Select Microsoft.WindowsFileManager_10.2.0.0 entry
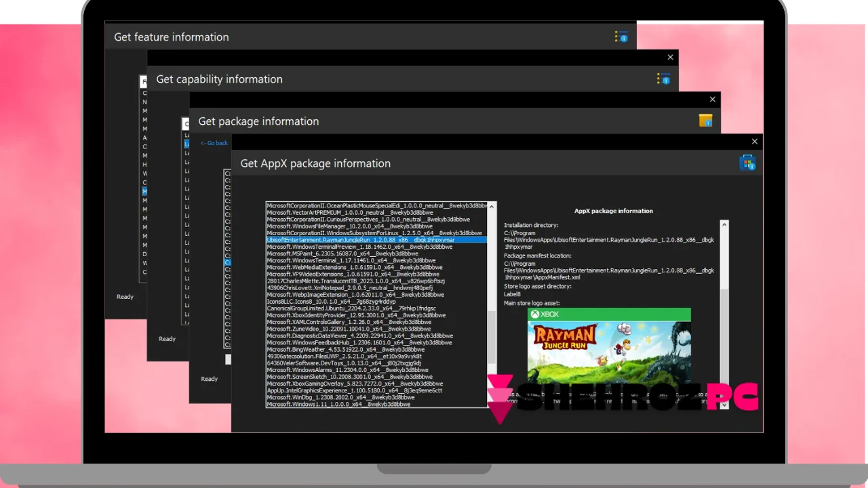Viewport: 868px width, 488px height. click(x=376, y=226)
